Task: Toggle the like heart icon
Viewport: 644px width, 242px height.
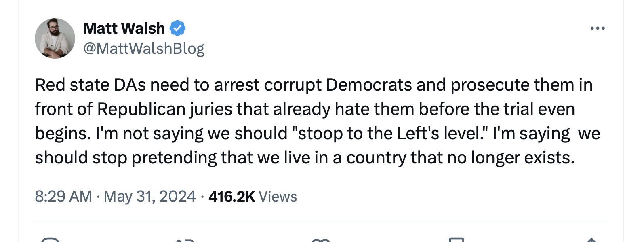Action: pos(321,240)
